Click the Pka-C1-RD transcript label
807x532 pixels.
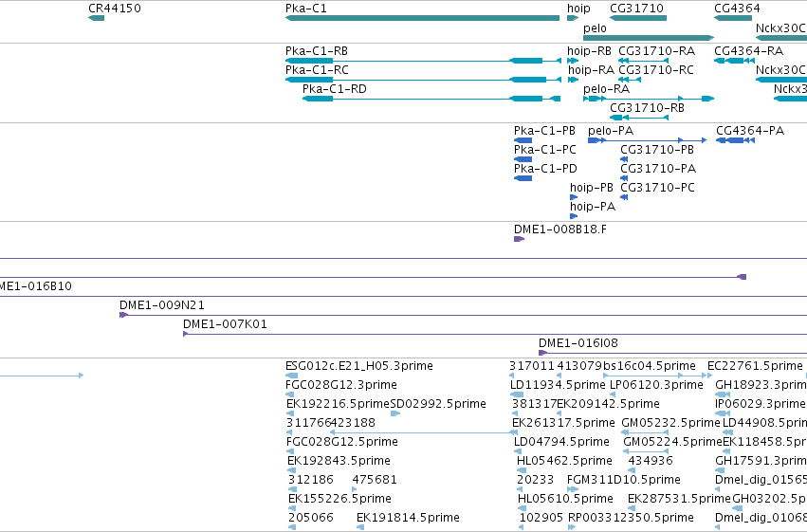click(x=335, y=89)
